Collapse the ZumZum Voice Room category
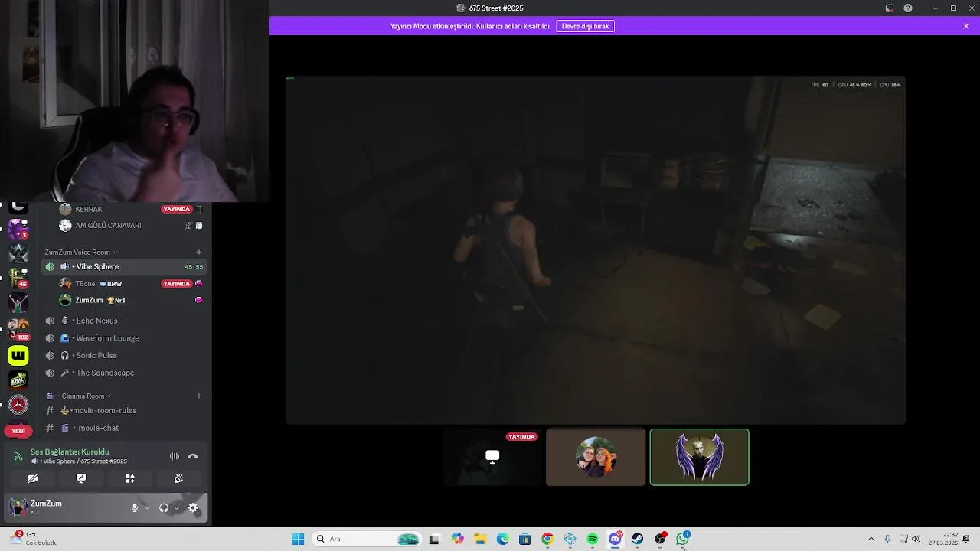Screen dimensions: 980x551 click(80, 252)
